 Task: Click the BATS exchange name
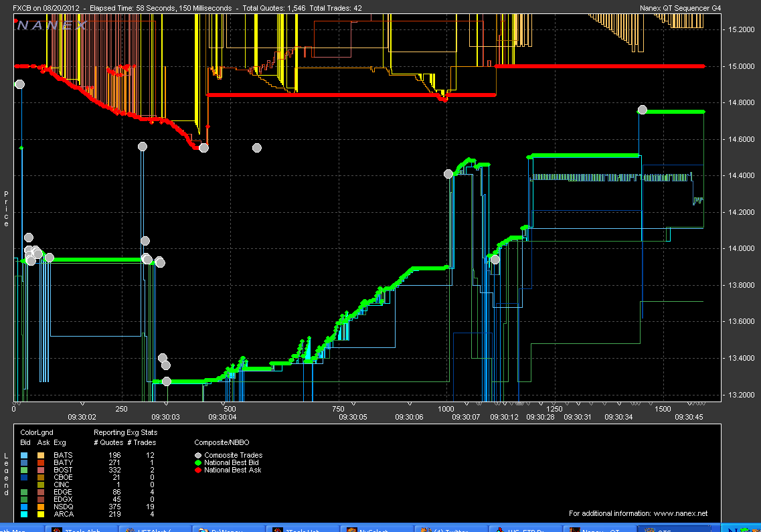pyautogui.click(x=63, y=455)
